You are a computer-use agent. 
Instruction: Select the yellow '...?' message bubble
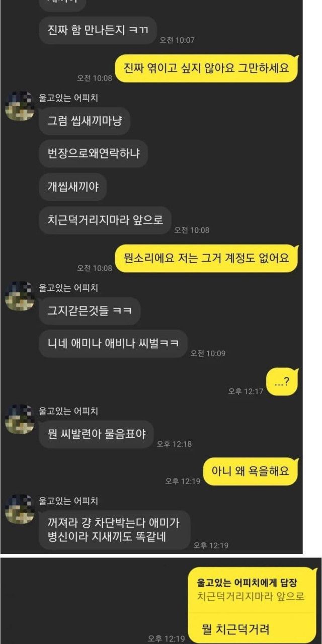click(282, 382)
